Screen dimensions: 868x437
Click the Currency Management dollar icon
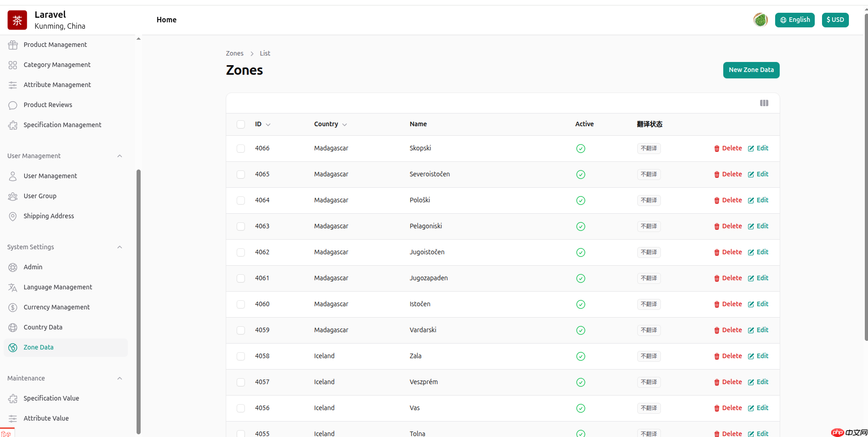(x=13, y=308)
